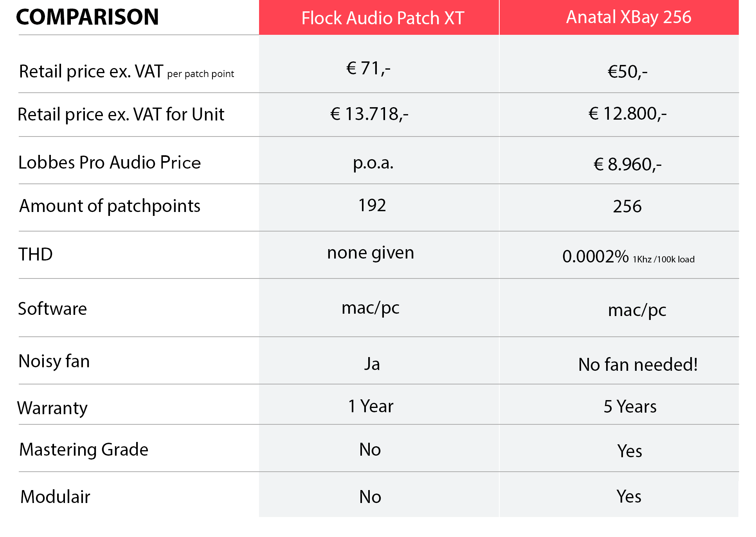Click the 256 patchpoints value
The width and height of the screenshot is (756, 537).
pos(627,207)
